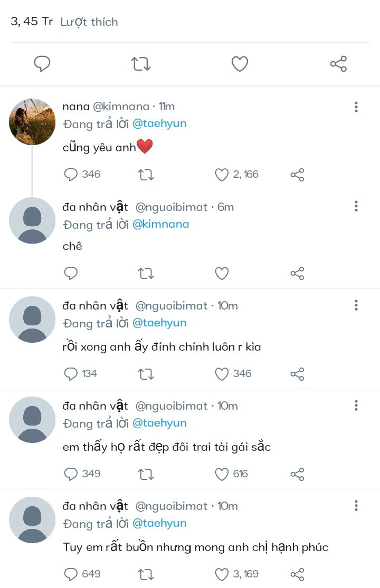Share the "em thấy họ rất đẹp đôi" reply
Image resolution: width=380 pixels, height=588 pixels.
297,474
